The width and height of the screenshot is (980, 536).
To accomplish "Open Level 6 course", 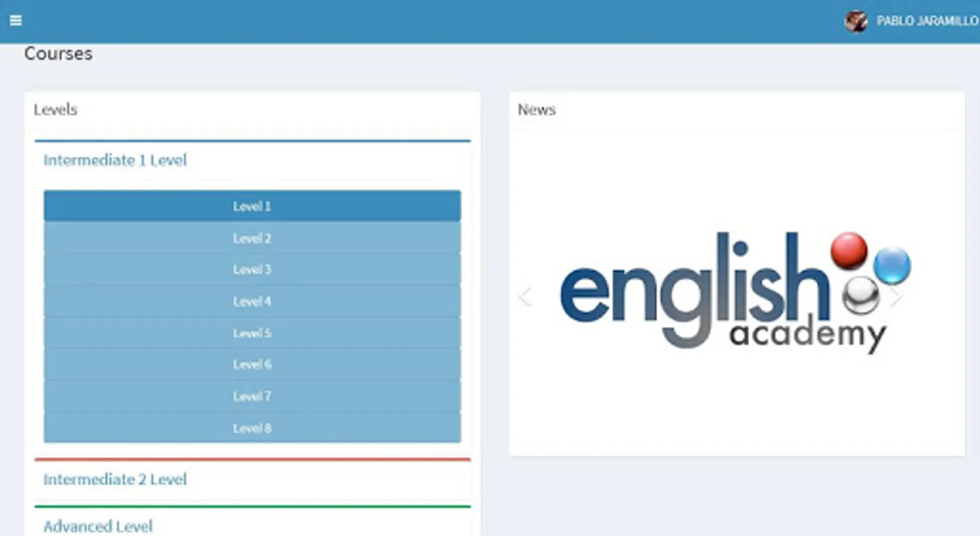I will pos(252,364).
